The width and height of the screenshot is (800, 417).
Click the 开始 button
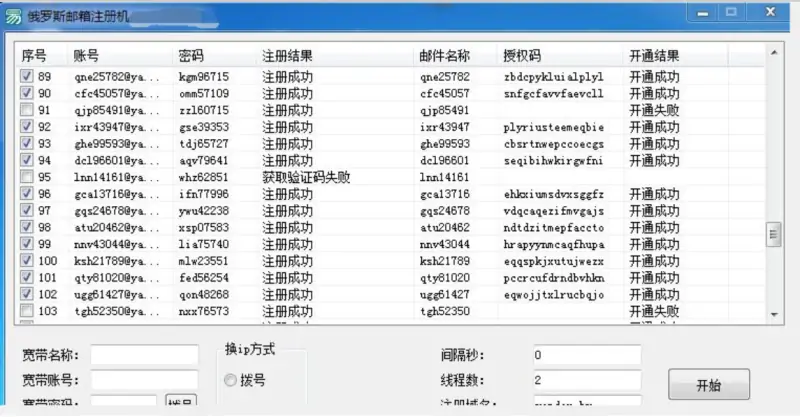tap(709, 384)
